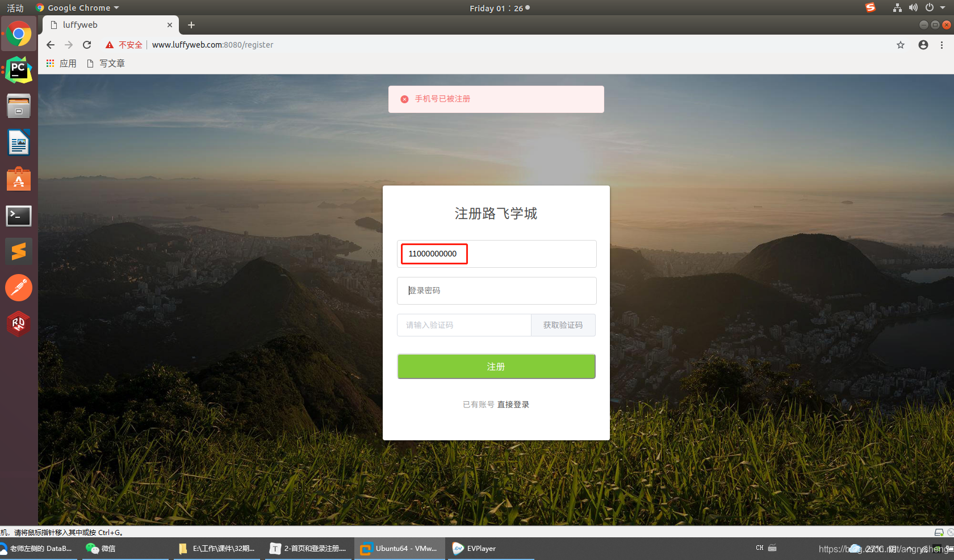Open the power system menu icon
954x560 pixels.
(930, 7)
